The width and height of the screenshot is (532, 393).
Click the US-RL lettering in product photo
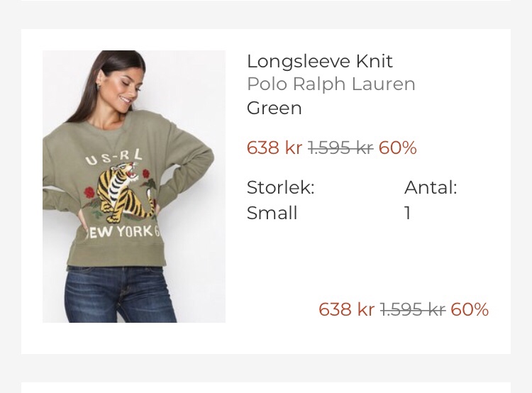tap(114, 157)
